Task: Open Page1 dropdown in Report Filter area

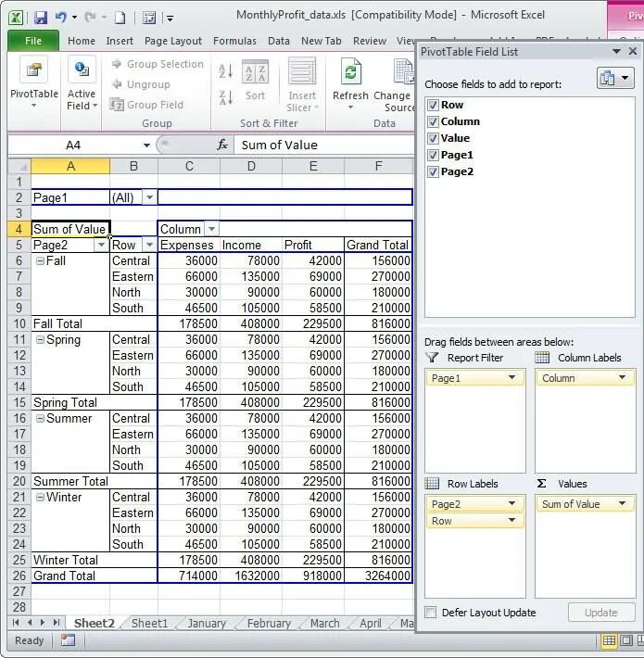Action: click(511, 378)
